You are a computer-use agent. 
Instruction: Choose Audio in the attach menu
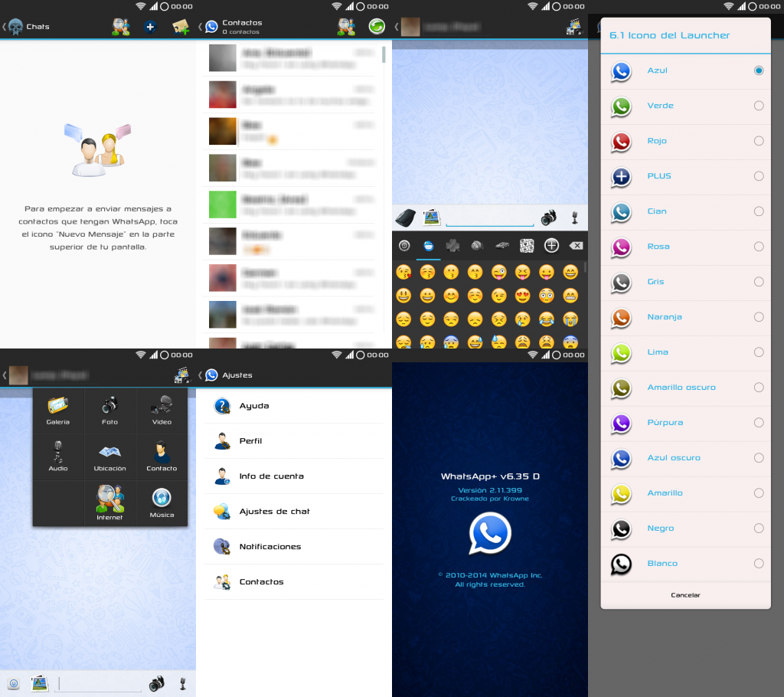click(58, 456)
